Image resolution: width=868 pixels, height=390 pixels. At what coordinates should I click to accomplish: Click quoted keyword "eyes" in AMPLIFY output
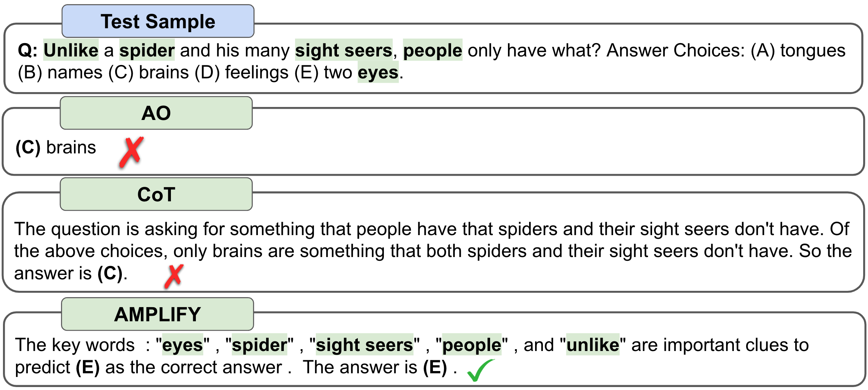point(182,345)
